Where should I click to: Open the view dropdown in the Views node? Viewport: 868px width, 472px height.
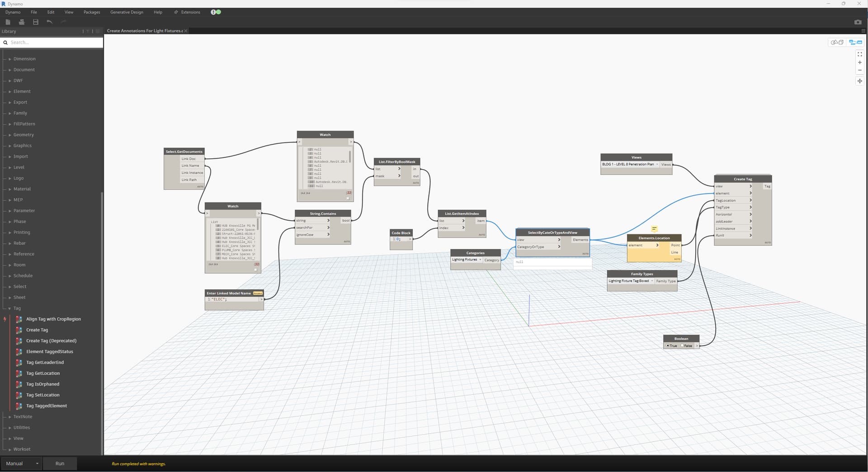click(x=658, y=164)
